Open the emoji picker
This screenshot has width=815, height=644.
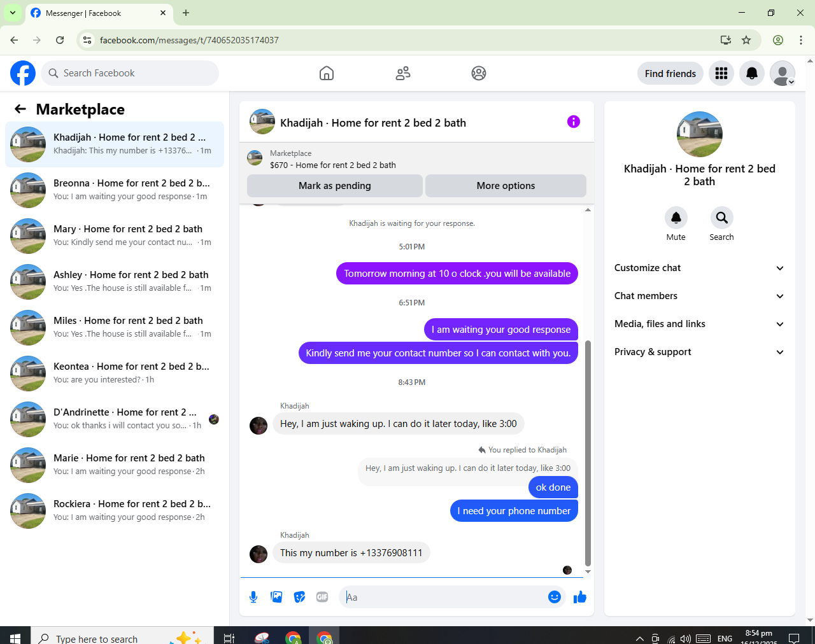point(555,597)
